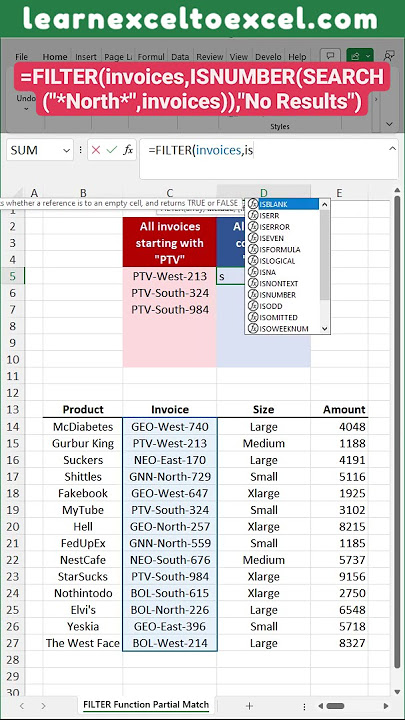Cancel the formula entry with X icon
The height and width of the screenshot is (720, 405).
96,150
